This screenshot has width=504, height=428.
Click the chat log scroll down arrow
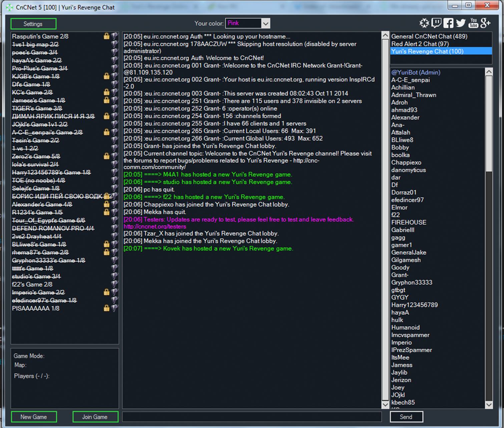(385, 405)
